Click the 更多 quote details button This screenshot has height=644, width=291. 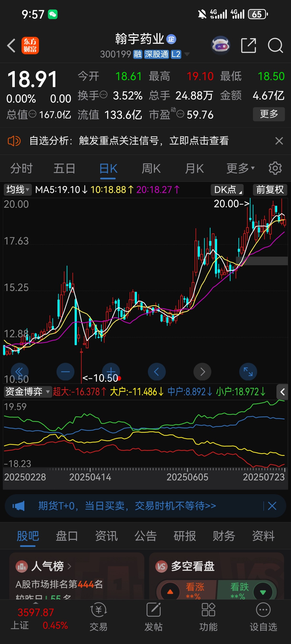point(269,114)
